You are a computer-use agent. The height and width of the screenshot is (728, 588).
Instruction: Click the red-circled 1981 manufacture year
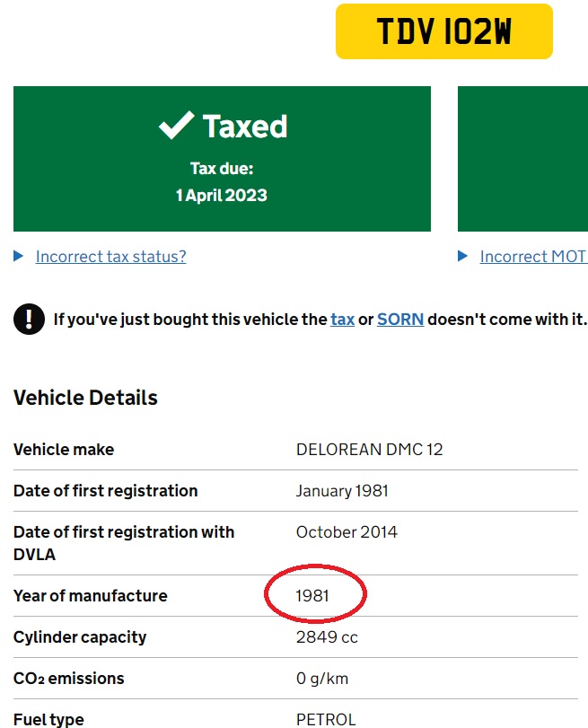tap(313, 596)
